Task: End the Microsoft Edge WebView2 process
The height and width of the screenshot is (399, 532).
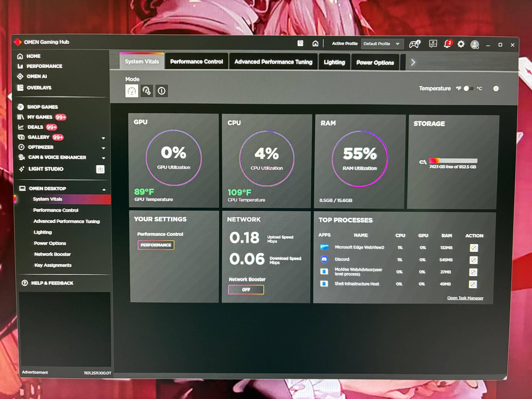Action: pos(474,248)
